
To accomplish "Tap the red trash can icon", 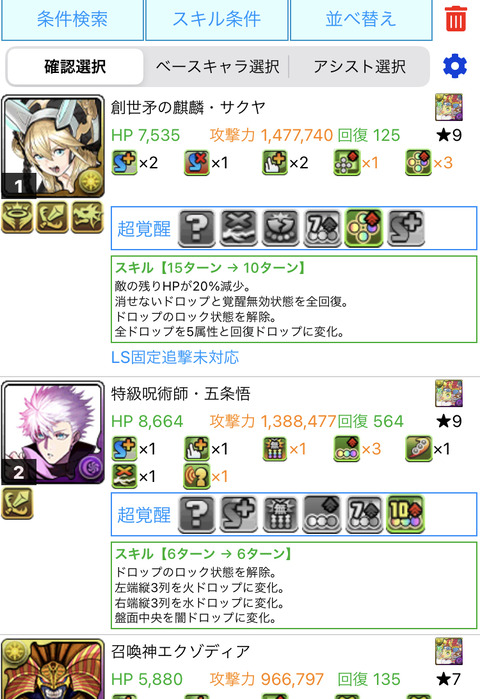I will (x=455, y=19).
